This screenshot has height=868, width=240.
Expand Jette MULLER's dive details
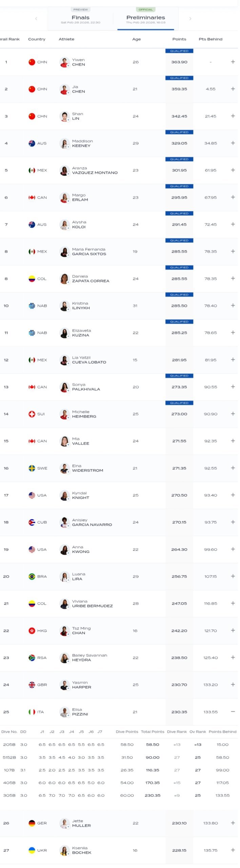pos(233,823)
